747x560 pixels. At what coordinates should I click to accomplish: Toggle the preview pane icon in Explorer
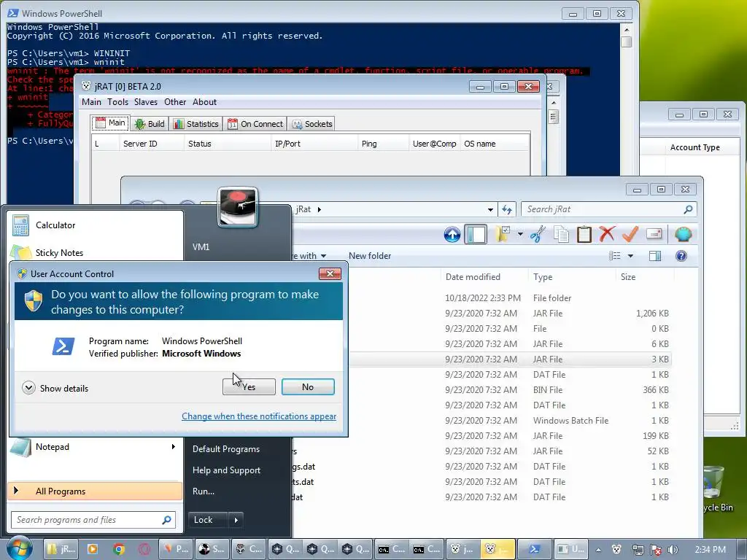point(655,256)
